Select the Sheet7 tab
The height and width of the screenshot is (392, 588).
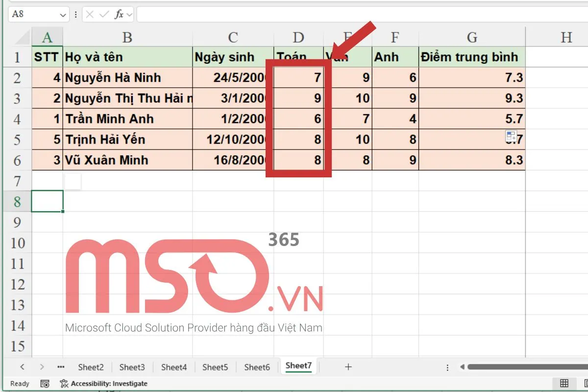[298, 366]
